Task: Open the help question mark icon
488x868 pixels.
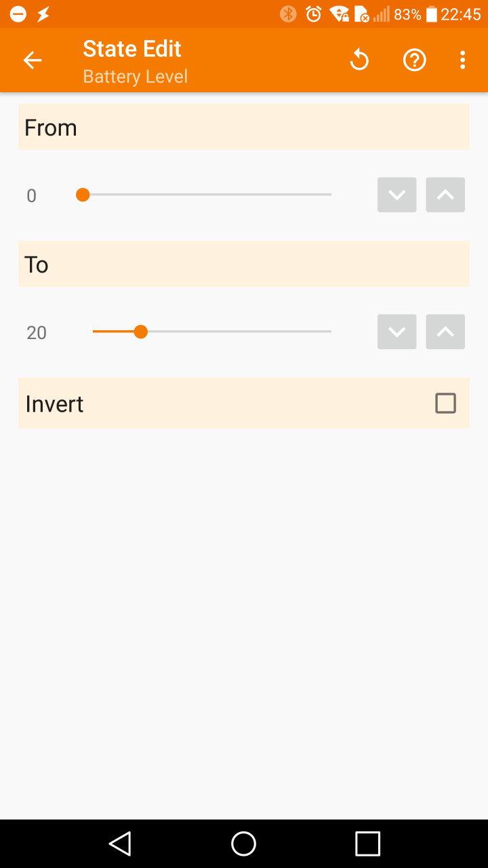Action: click(x=414, y=60)
